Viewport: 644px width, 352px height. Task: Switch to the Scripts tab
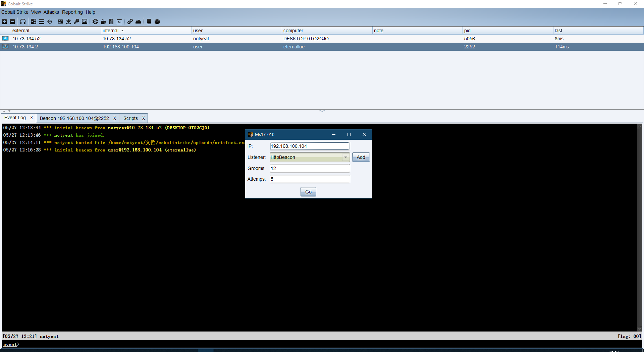click(130, 118)
